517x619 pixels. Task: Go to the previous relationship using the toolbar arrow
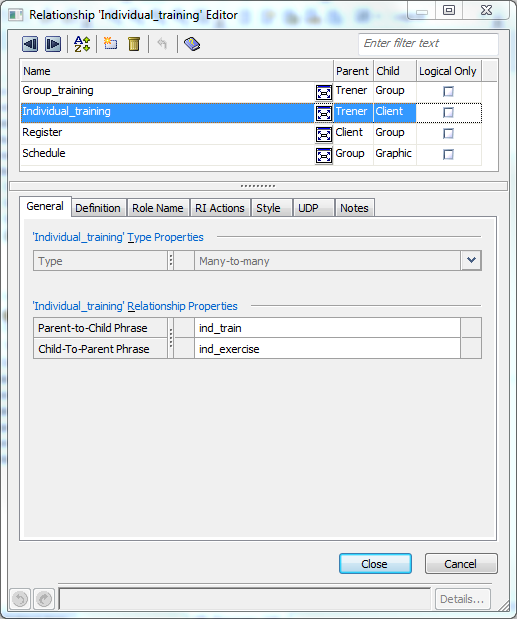[30, 44]
